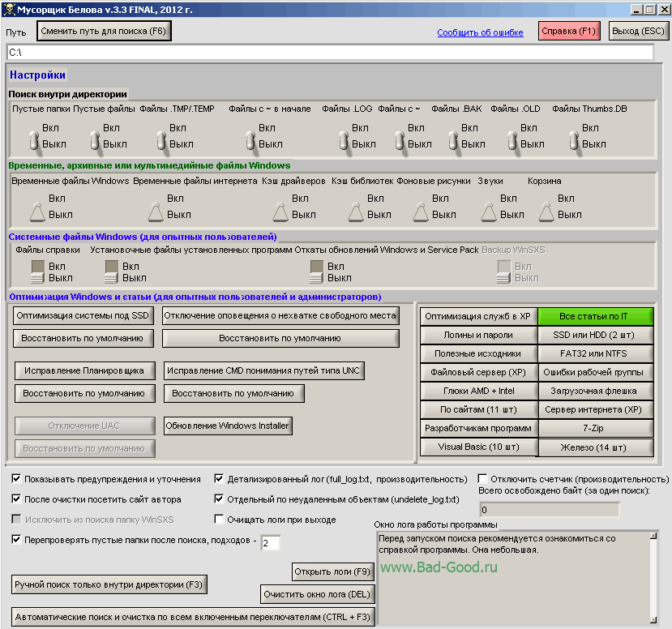Screen dimensions: 672x629
Task: Click Открыть логи (F9)
Action: tap(333, 572)
